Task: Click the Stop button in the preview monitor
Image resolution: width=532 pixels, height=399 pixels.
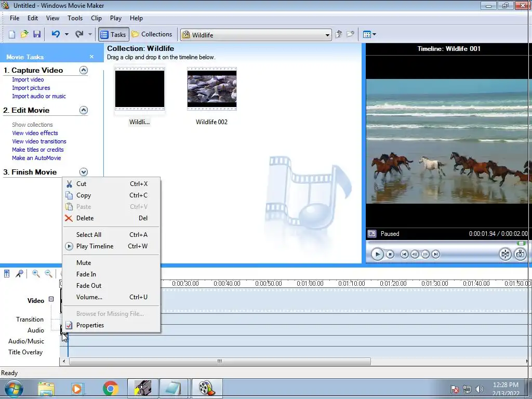Action: pos(390,254)
